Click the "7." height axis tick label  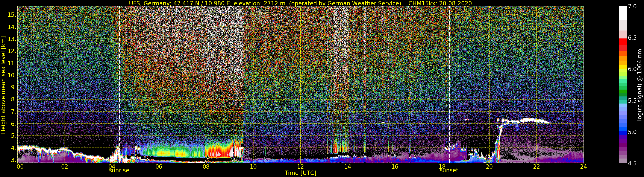13,112
